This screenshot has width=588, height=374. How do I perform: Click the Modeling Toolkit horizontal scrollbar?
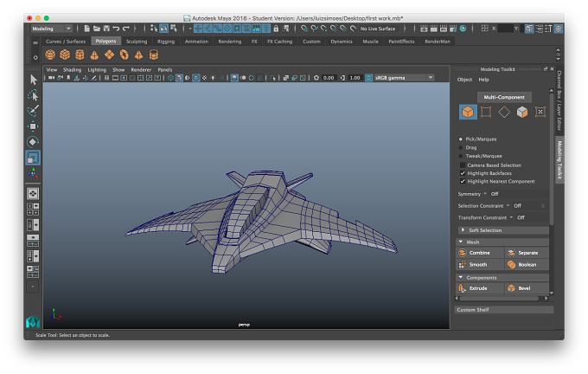[501, 298]
